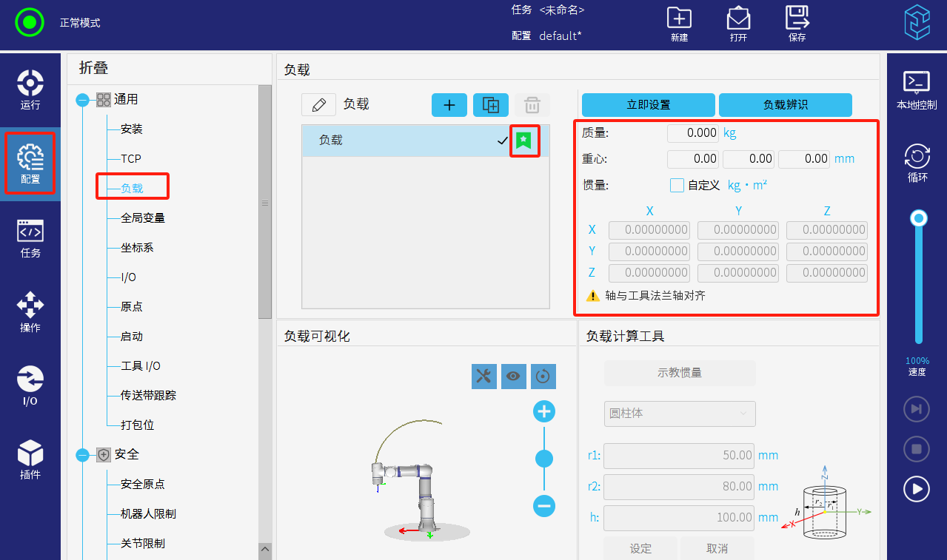Collapse the 通用 tree section
This screenshot has height=560, width=947.
(x=83, y=100)
